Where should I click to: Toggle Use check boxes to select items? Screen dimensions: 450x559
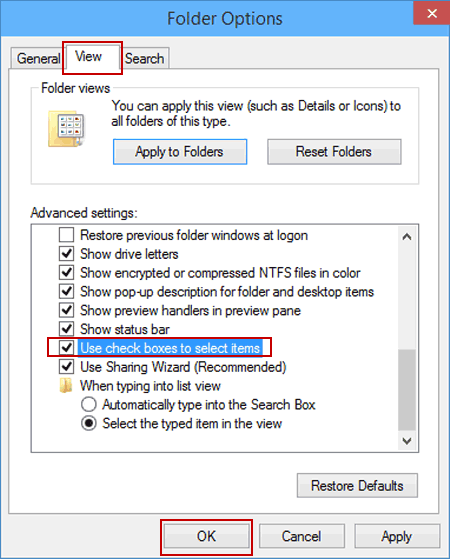tap(66, 348)
